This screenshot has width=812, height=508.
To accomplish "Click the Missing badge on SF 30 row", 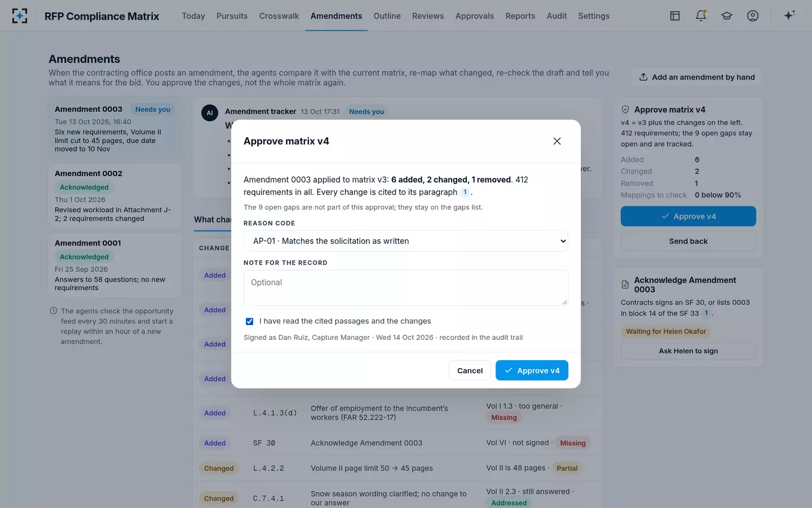I will 572,443.
